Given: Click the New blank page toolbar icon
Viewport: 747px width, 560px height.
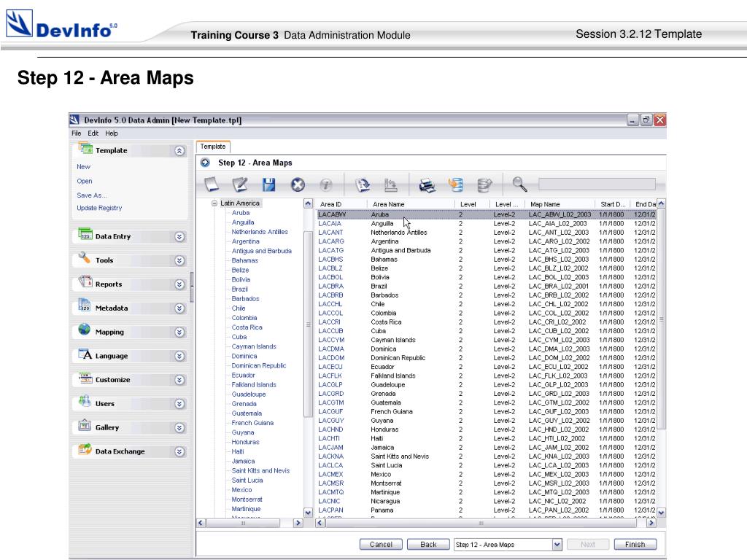Looking at the screenshot, I should tap(212, 184).
